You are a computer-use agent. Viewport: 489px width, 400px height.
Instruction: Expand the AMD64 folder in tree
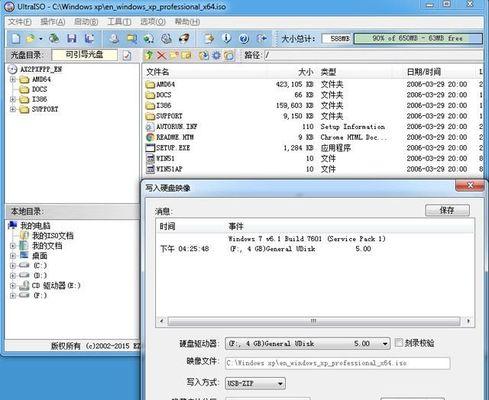[x=13, y=79]
